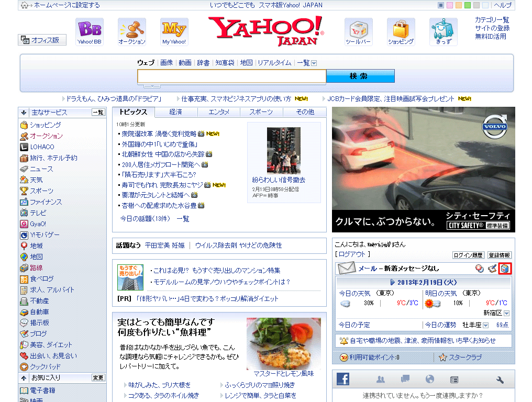This screenshot has height=402, width=532.
Task: Open the きっず robot icon
Action: coord(444,31)
